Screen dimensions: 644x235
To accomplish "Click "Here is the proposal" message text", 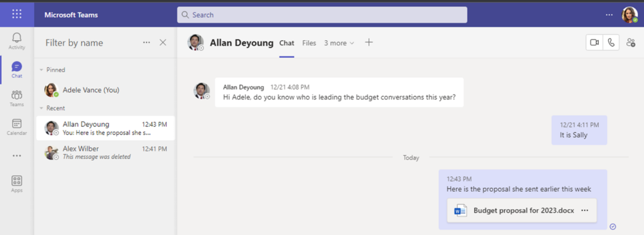I will tap(519, 189).
